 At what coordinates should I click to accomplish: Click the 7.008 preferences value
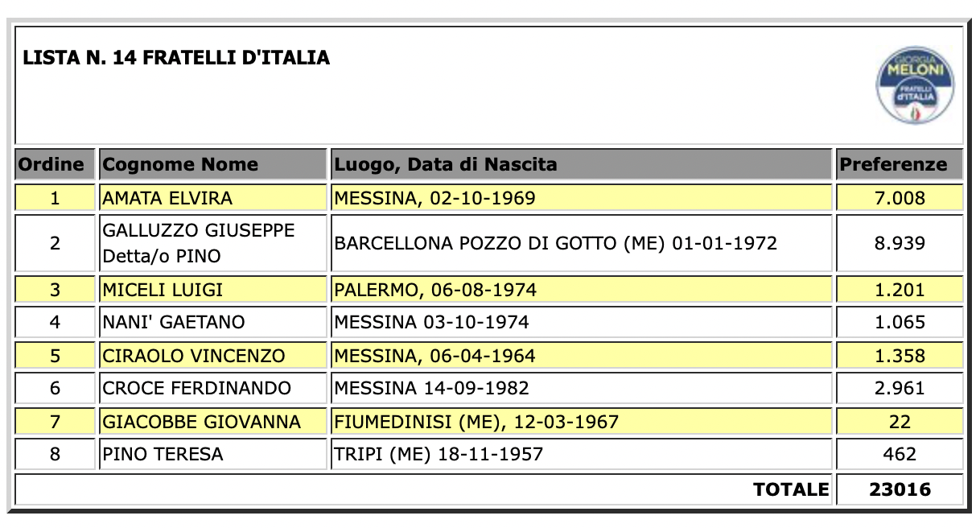(x=900, y=197)
